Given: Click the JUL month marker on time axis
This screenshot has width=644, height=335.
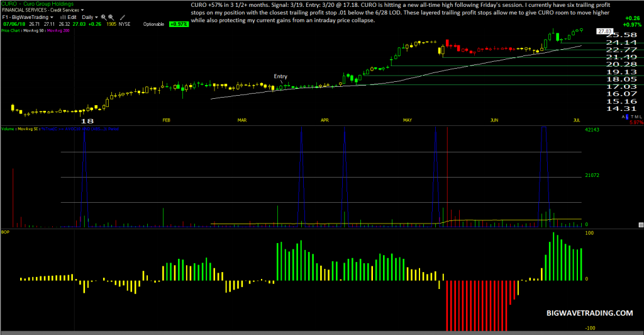Looking at the screenshot, I should pos(577,120).
